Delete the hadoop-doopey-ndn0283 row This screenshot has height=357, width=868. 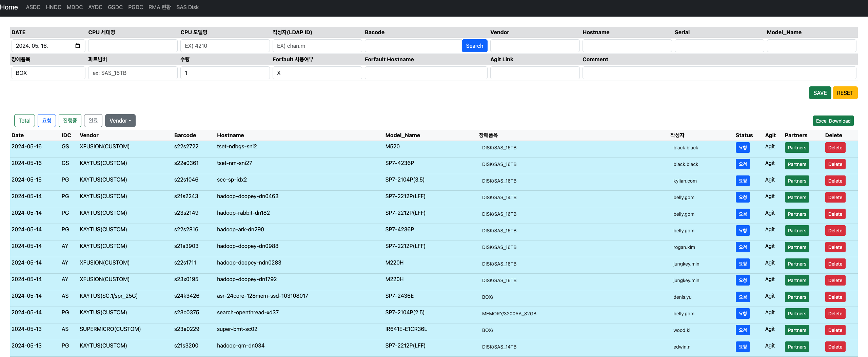(835, 264)
